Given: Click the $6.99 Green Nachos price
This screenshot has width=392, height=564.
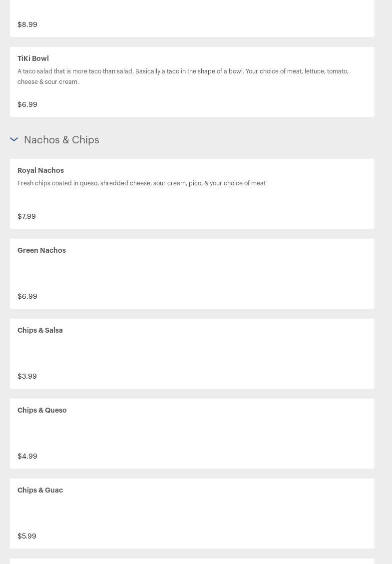Looking at the screenshot, I should (x=27, y=296).
